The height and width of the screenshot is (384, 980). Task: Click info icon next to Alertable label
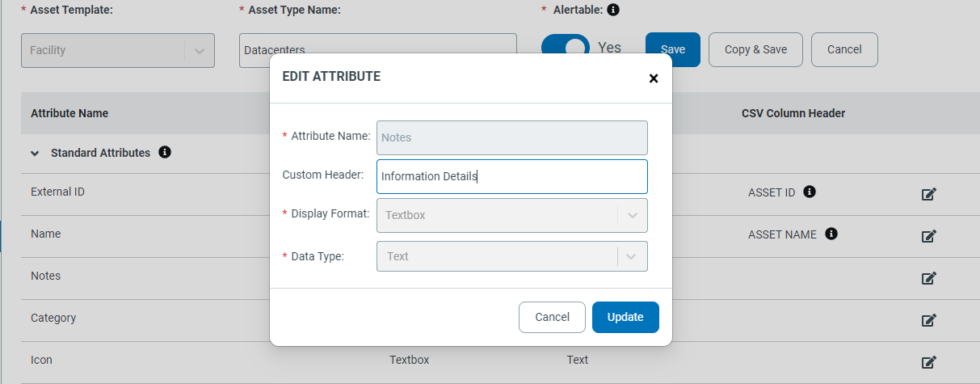pos(613,10)
